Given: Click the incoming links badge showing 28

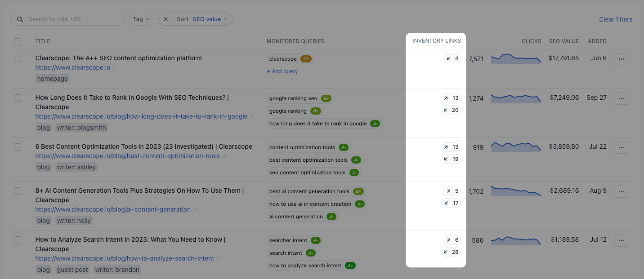Looking at the screenshot, I should [451, 252].
